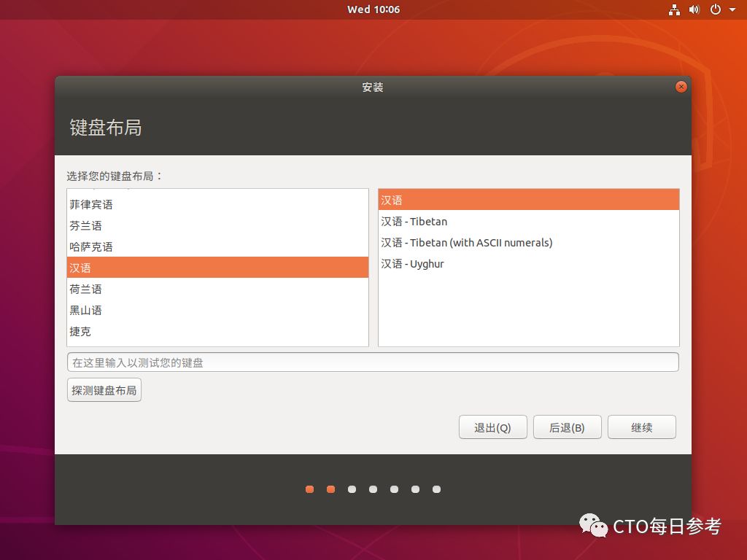The height and width of the screenshot is (560, 747).
Task: Click the close icon on the 安装 window
Action: 681,86
